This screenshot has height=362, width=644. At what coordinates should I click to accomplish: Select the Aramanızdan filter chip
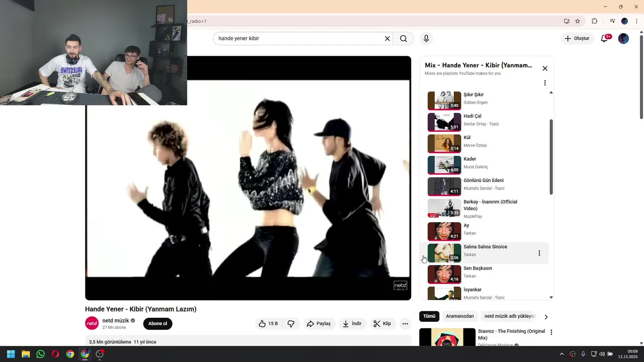(460, 316)
